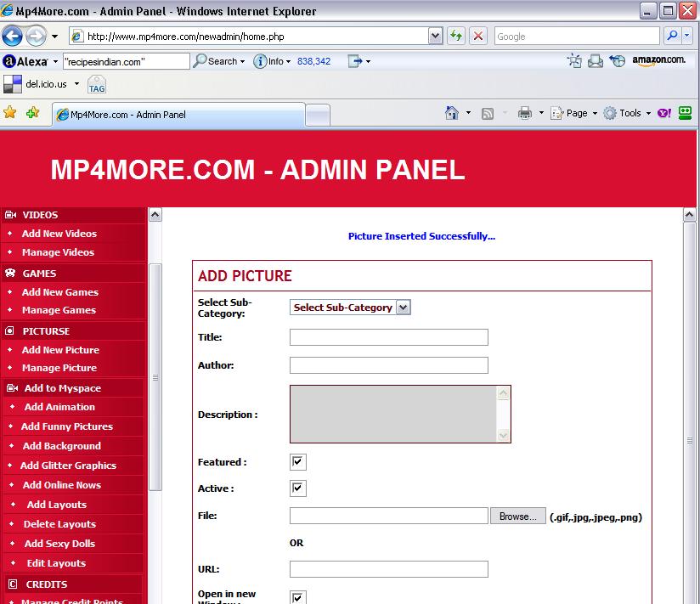The height and width of the screenshot is (604, 700).
Task: Click the Alexa globe with arrow icon
Action: point(618,60)
